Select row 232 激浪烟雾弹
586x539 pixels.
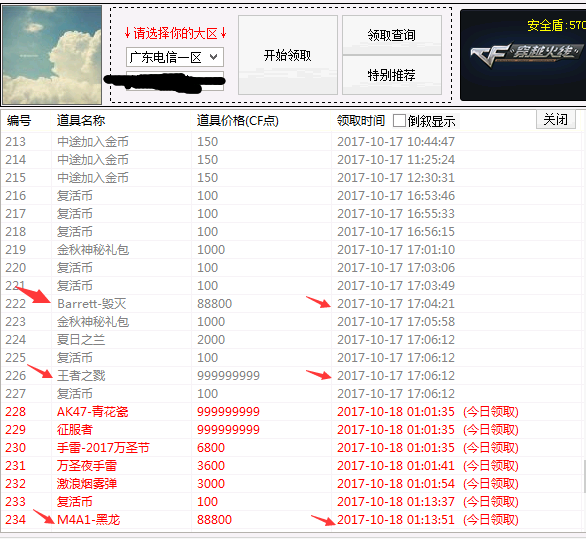(291, 484)
